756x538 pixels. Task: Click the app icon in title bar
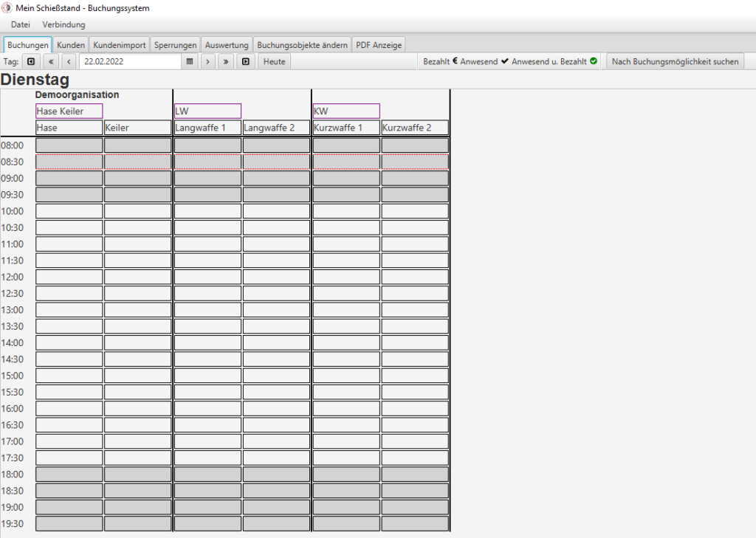[7, 7]
